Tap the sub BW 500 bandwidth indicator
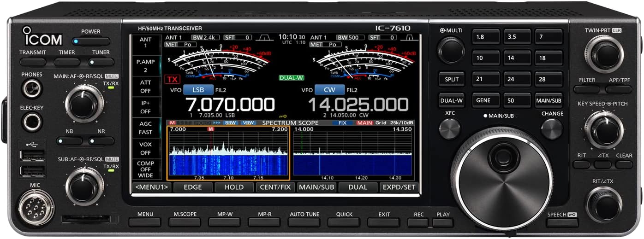644x239 pixels. (x=350, y=37)
